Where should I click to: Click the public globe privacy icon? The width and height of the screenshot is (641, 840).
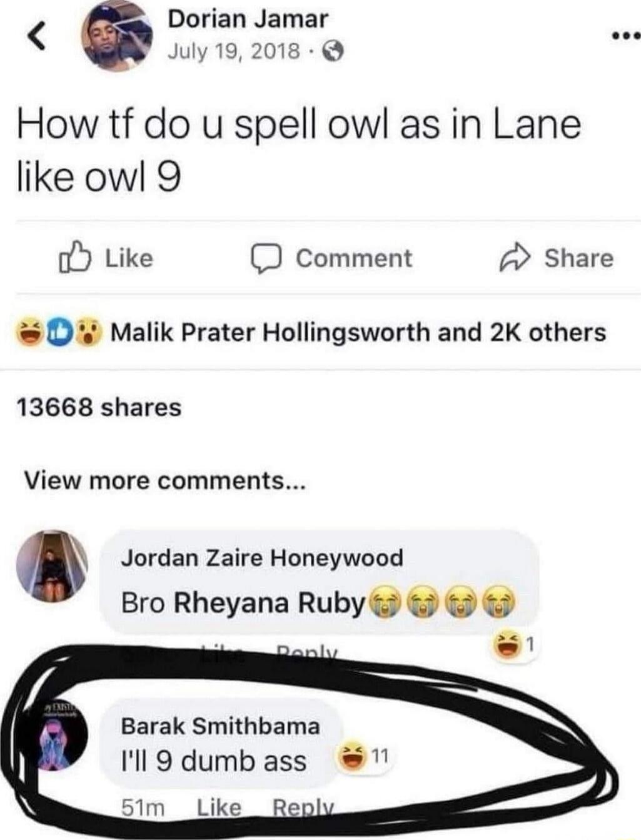tap(332, 51)
